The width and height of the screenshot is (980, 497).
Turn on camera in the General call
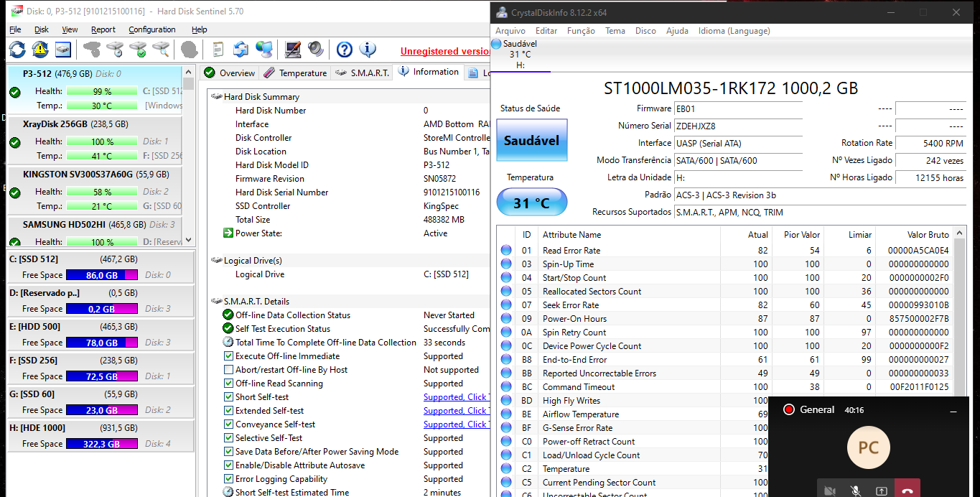coord(830,491)
